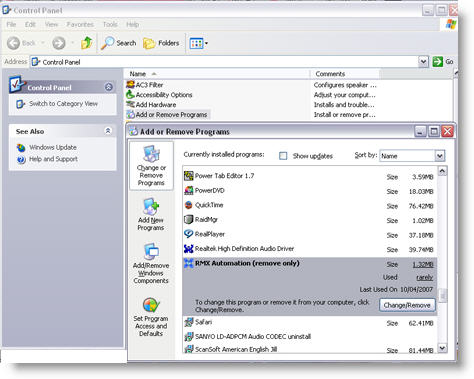Click the Help and Support question icon
The width and height of the screenshot is (474, 379).
click(x=21, y=160)
